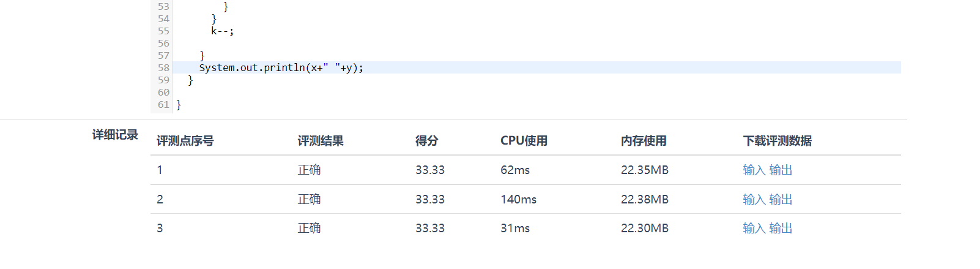
Task: Click 输出 link in row 3
Action: 781,228
